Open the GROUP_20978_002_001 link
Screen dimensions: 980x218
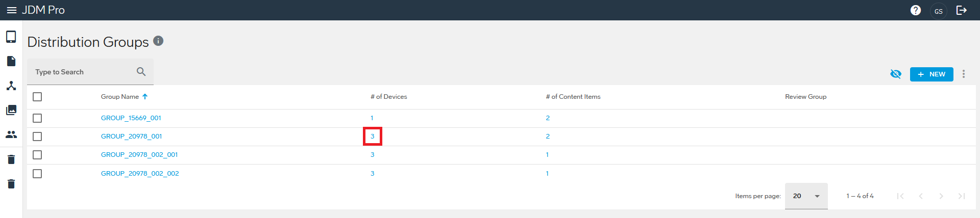point(139,155)
